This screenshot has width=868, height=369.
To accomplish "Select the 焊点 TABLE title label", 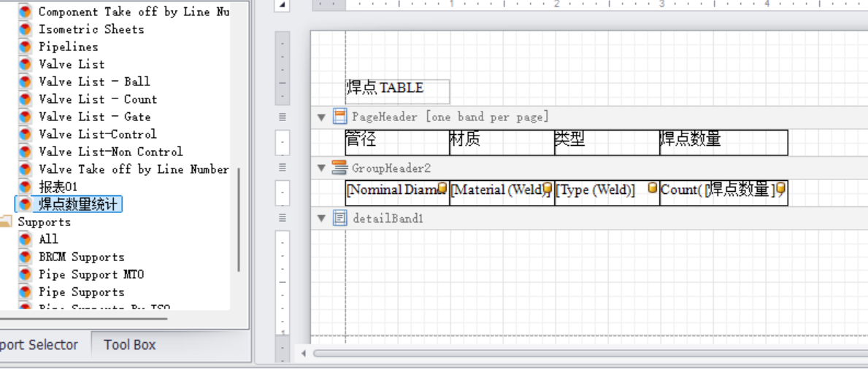I will click(397, 91).
